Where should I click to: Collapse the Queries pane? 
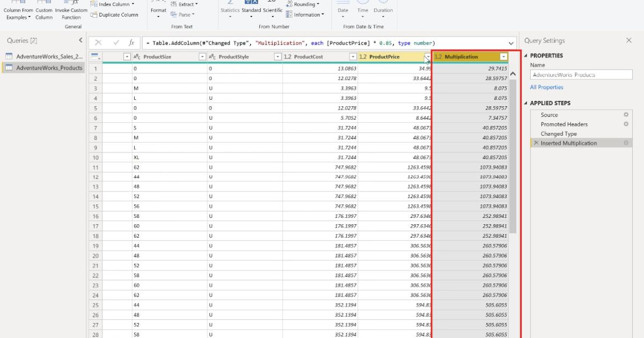coord(81,40)
